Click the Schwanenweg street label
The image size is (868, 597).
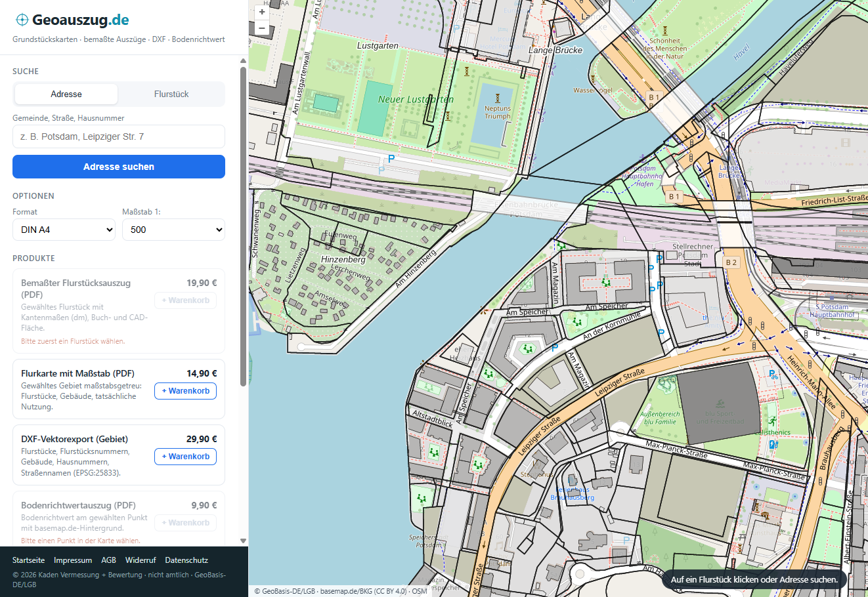click(255, 232)
